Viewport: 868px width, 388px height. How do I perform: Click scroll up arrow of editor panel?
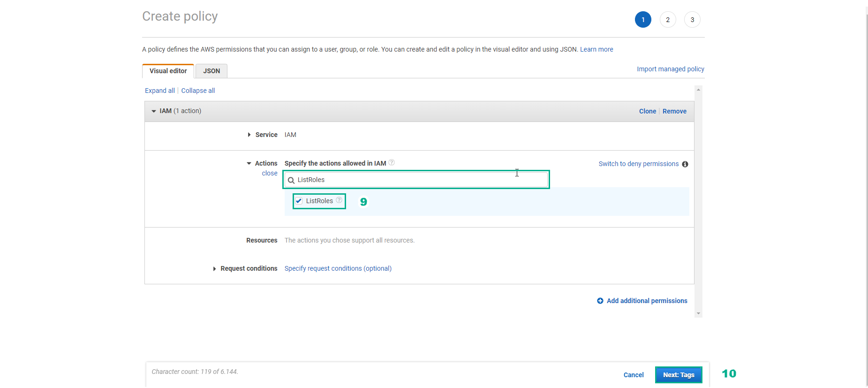(x=698, y=90)
